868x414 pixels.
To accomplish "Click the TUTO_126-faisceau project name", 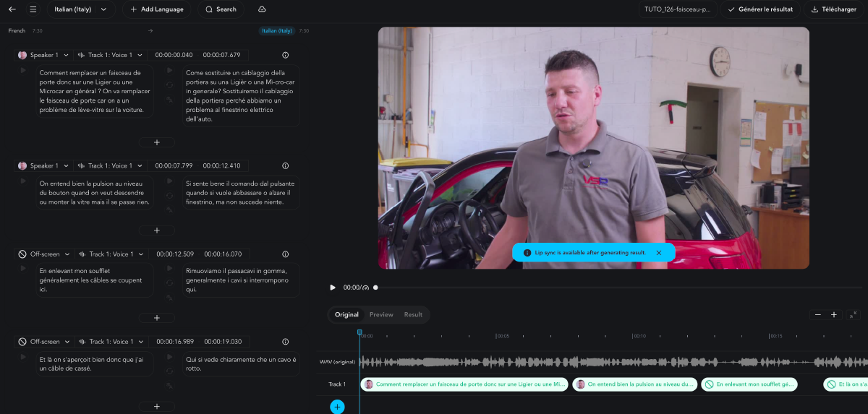I will [678, 9].
